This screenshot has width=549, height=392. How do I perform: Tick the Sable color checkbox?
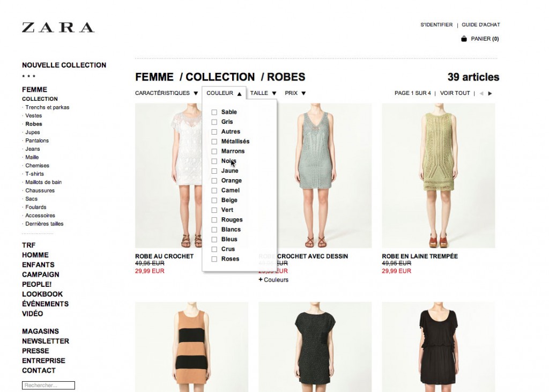(214, 112)
